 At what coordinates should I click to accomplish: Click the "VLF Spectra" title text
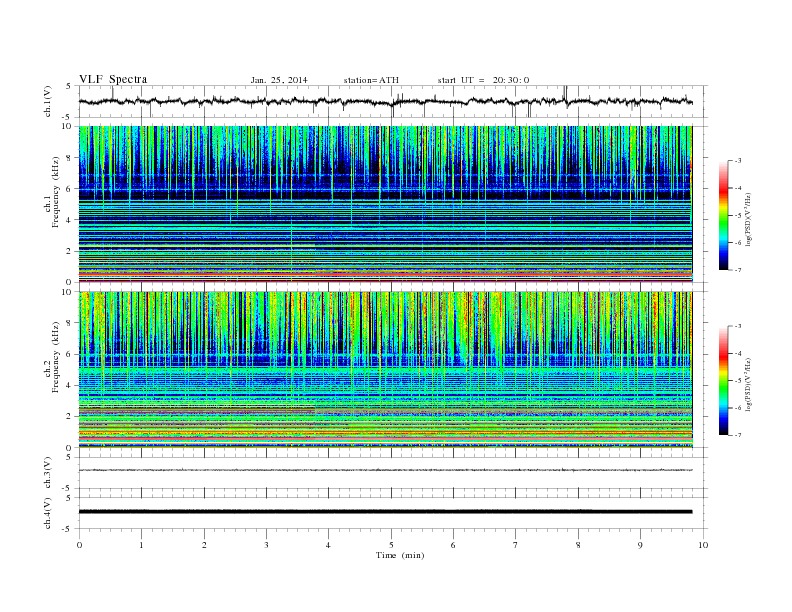113,79
